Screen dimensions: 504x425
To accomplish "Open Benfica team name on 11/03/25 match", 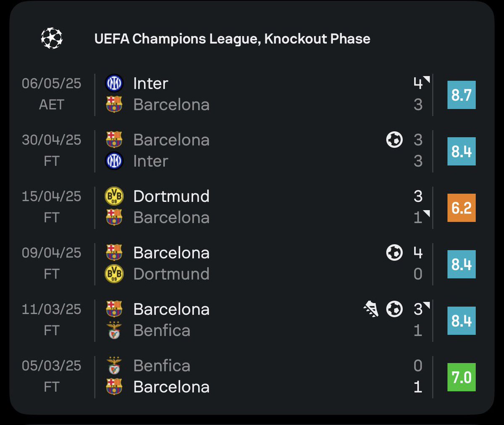I will (x=162, y=331).
